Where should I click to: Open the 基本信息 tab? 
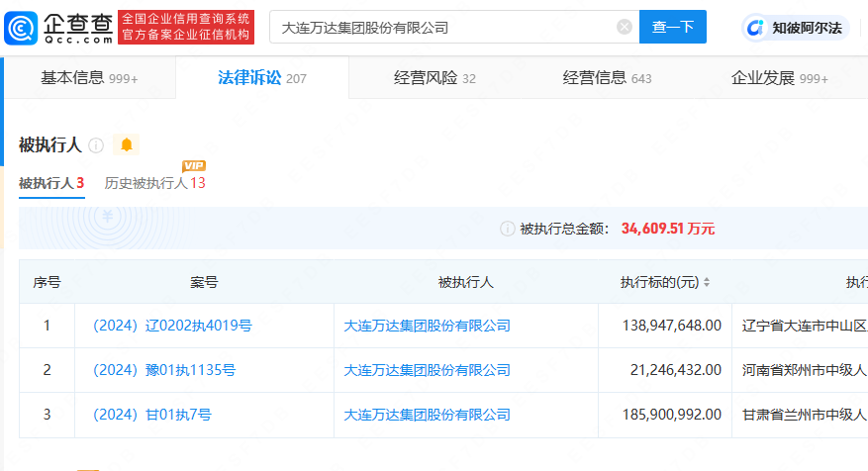(x=88, y=78)
